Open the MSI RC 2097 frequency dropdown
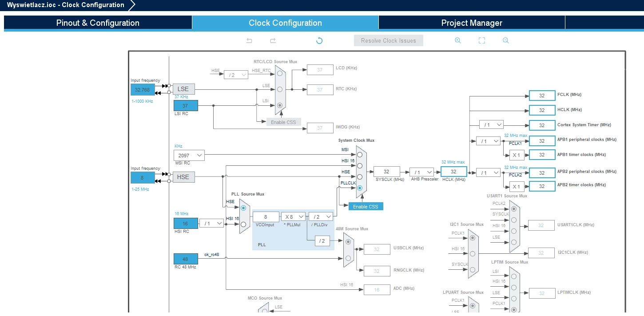The width and height of the screenshot is (644, 316). pyautogui.click(x=189, y=155)
